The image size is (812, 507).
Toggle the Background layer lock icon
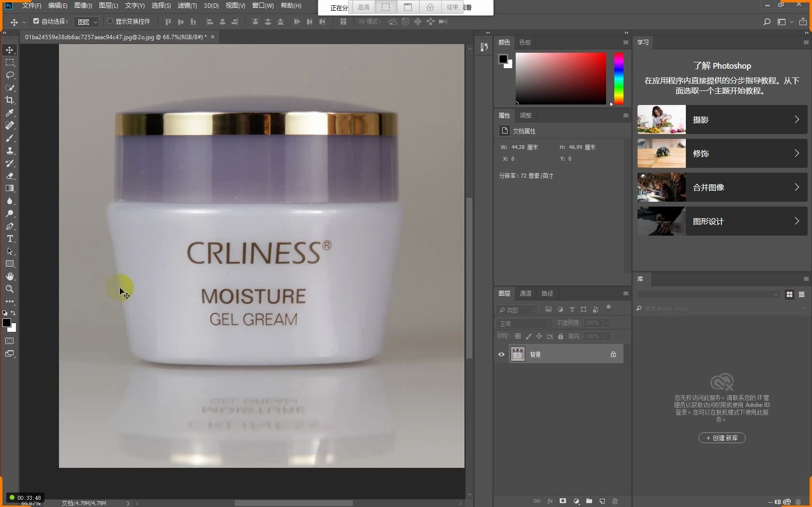pyautogui.click(x=613, y=355)
